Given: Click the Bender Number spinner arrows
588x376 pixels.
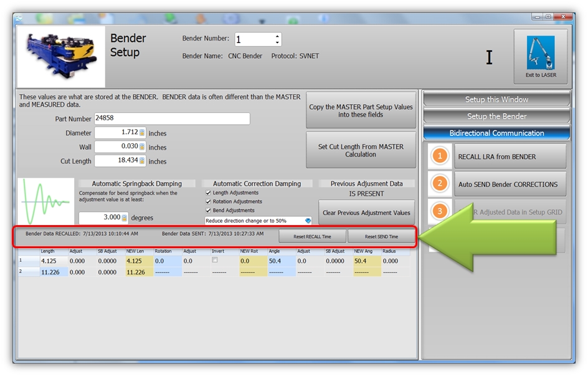Looking at the screenshot, I should (x=277, y=39).
